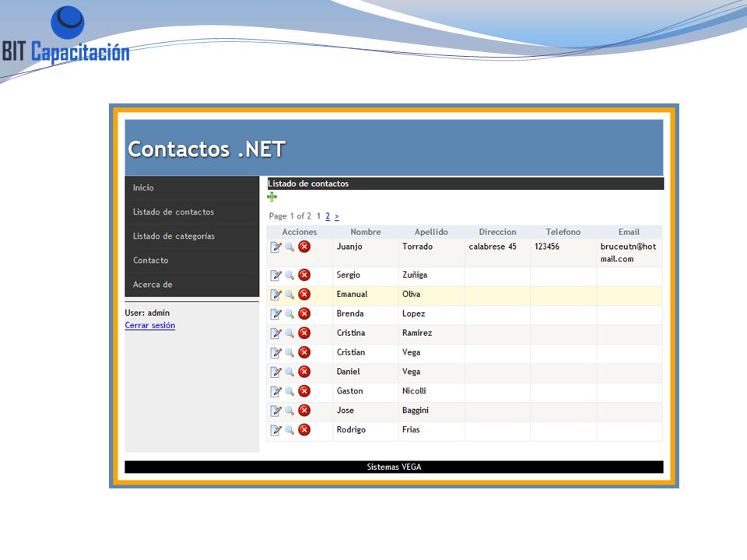Image resolution: width=747 pixels, height=560 pixels.
Task: Delete the Daniel Vega contact
Action: pyautogui.click(x=304, y=372)
